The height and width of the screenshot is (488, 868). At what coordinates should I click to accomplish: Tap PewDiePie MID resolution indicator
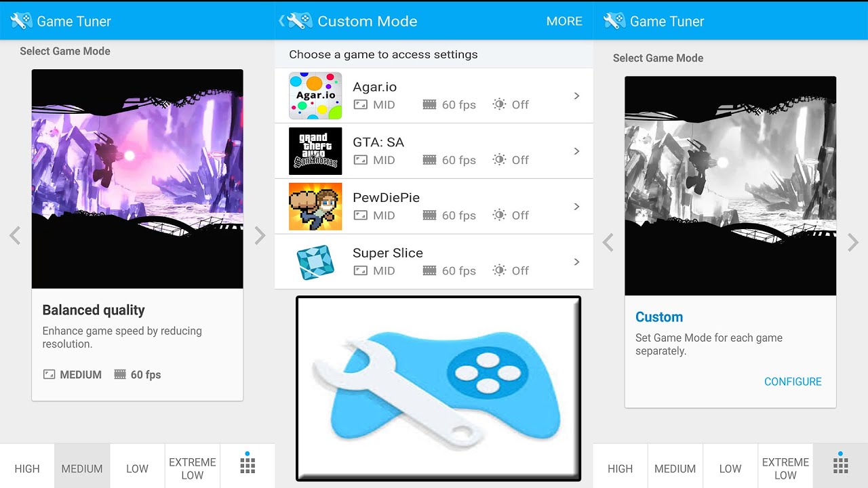coord(374,216)
